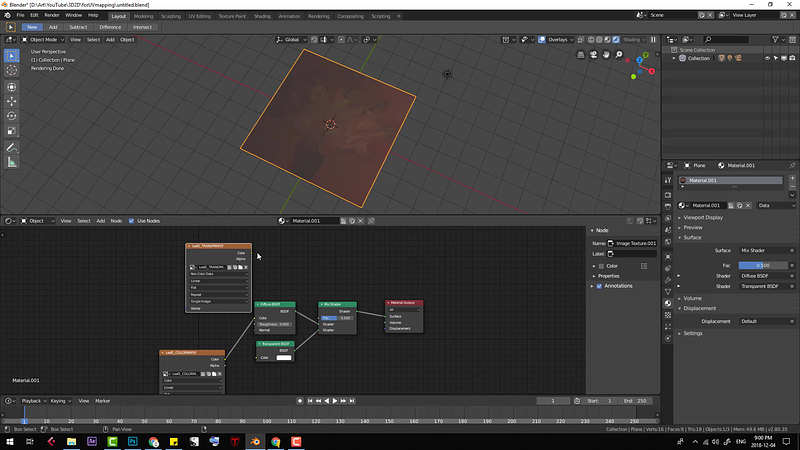This screenshot has width=800, height=450.
Task: Click the Intersect select mode button
Action: click(142, 27)
